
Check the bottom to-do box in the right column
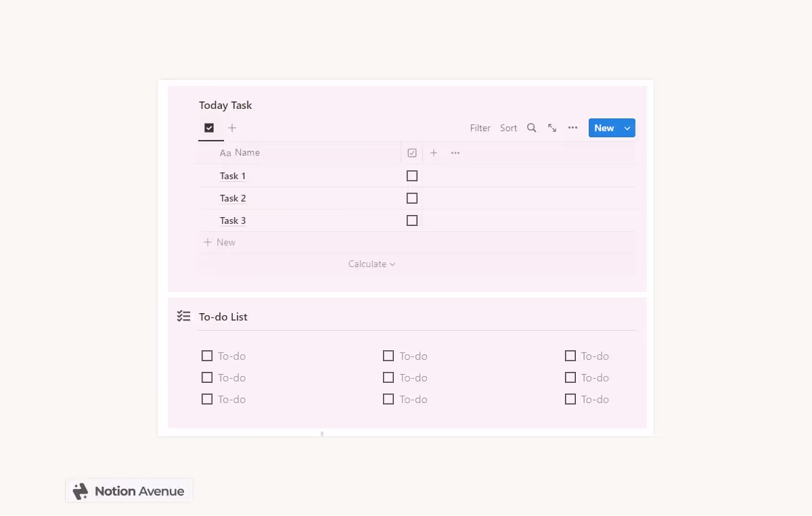[570, 399]
